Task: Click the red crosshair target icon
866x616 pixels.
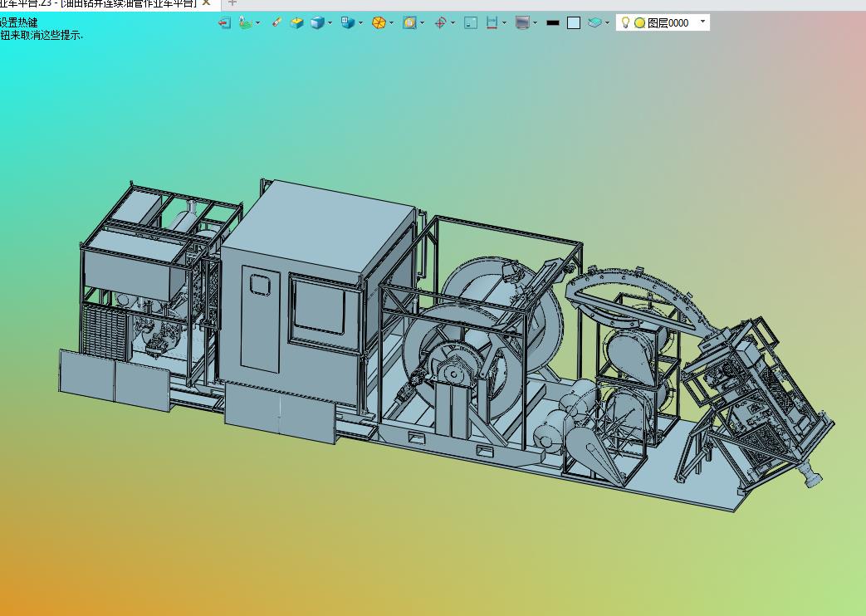Action: [440, 22]
